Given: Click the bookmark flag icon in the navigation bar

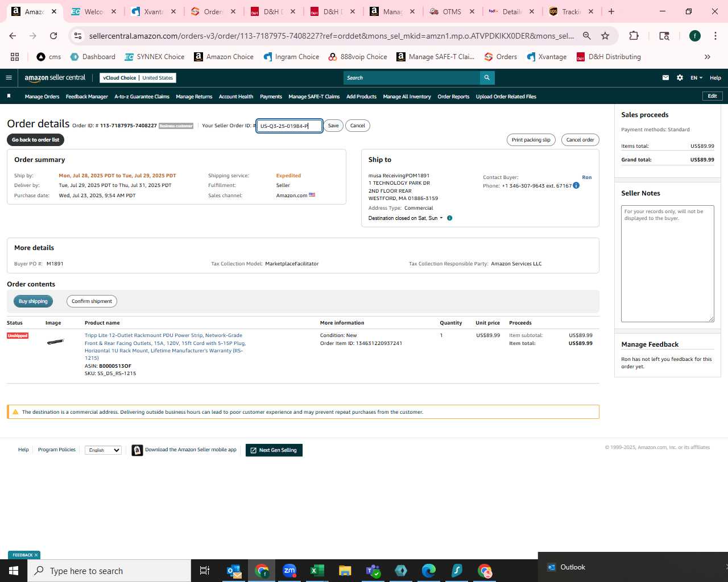Looking at the screenshot, I should 9,96.
